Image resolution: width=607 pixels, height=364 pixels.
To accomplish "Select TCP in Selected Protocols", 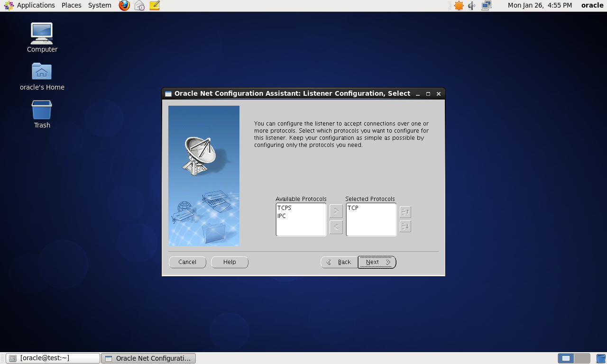I will (x=371, y=208).
